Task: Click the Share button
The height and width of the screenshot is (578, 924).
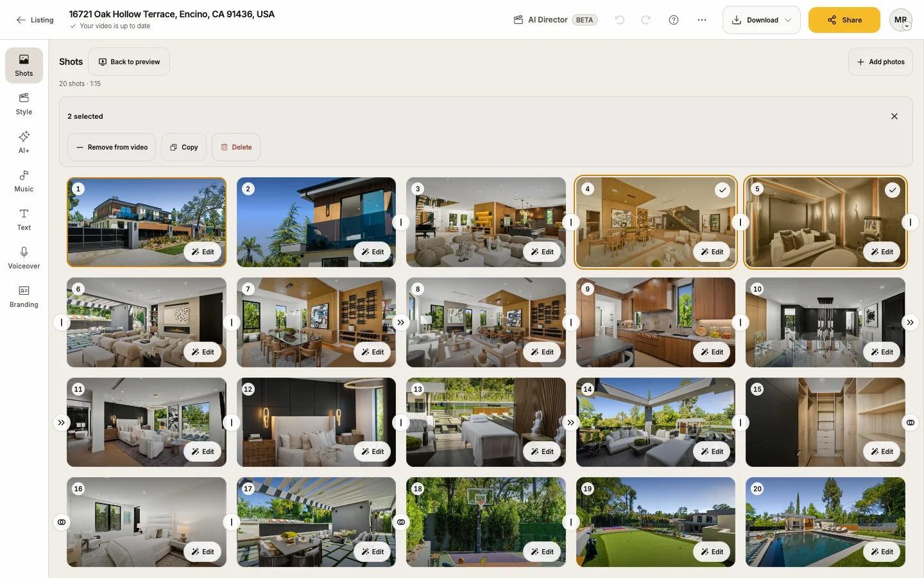Action: pos(844,20)
